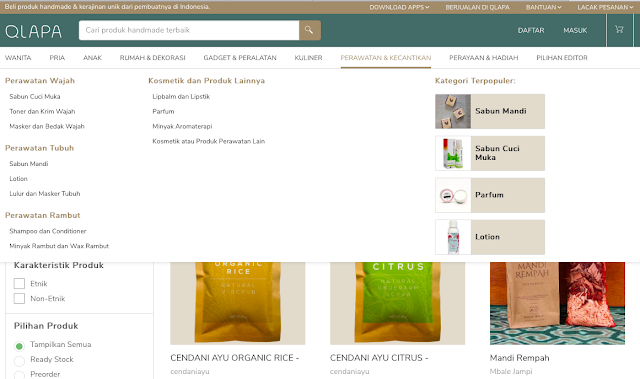Click Berjualan di Qlapa link

478,7
